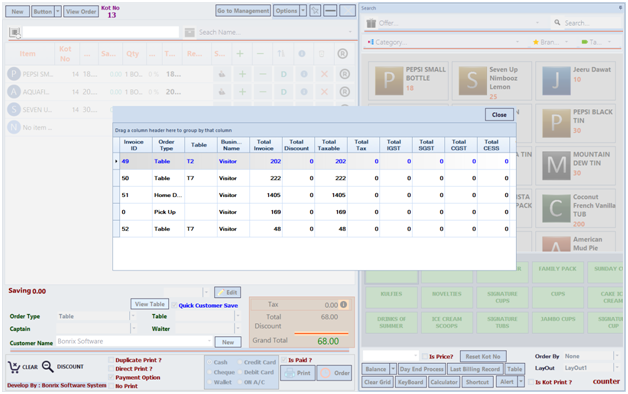The width and height of the screenshot is (628, 394).
Task: Click the green plus icon on the PEPSI row
Action: [x=242, y=74]
